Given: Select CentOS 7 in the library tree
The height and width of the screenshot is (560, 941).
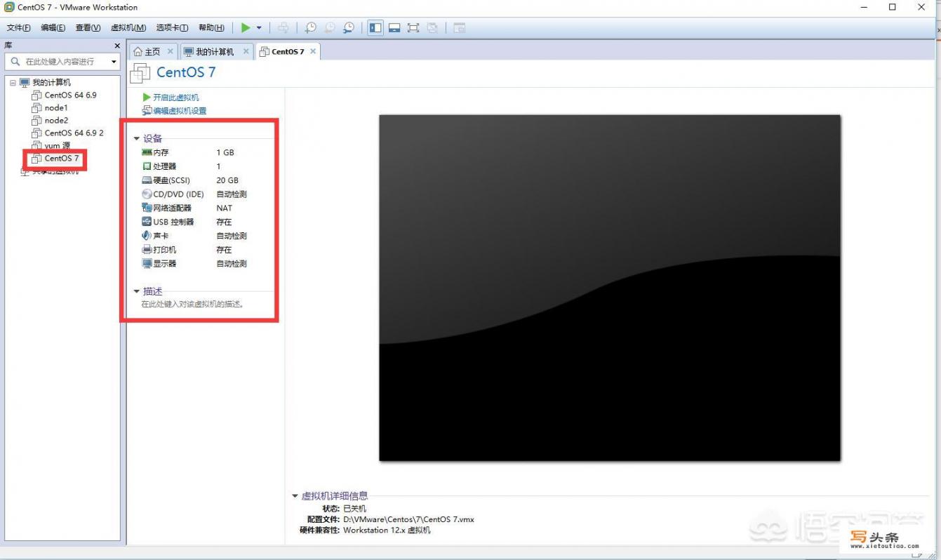Looking at the screenshot, I should tap(62, 158).
